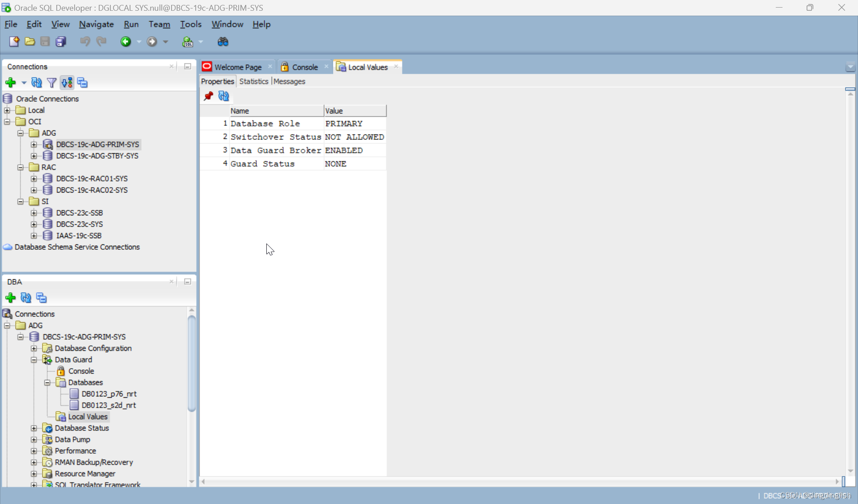The width and height of the screenshot is (858, 504).
Task: Select the DBCS-23c-SSB connection
Action: 79,213
